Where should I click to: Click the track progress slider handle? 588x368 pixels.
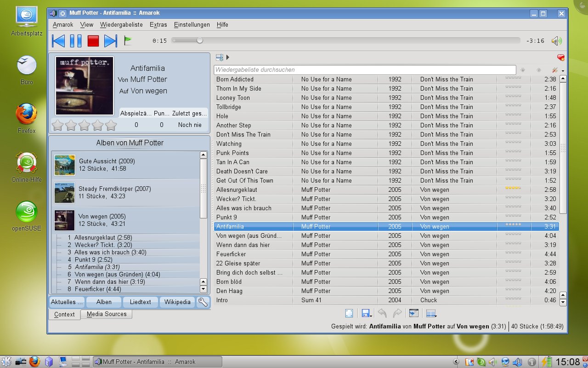point(200,40)
